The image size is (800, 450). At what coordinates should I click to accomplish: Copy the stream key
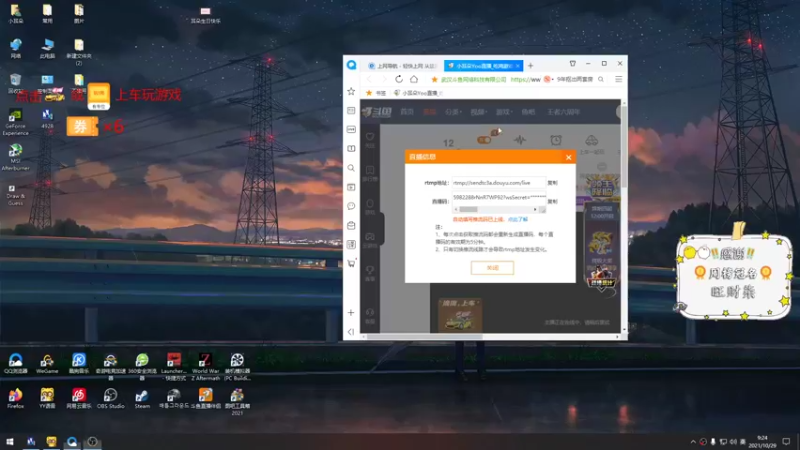click(x=552, y=202)
